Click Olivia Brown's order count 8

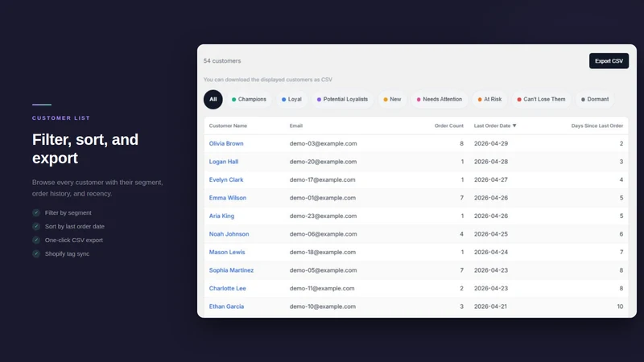tap(461, 144)
